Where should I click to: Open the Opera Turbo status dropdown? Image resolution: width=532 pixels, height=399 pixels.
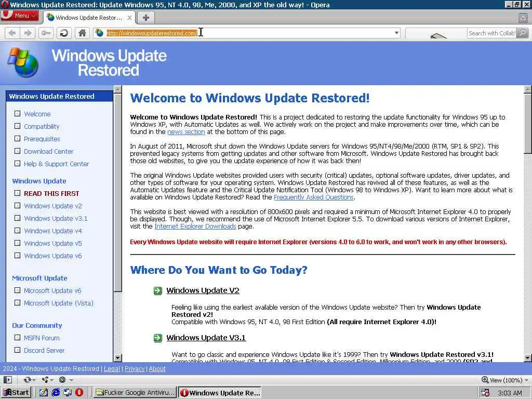click(65, 380)
